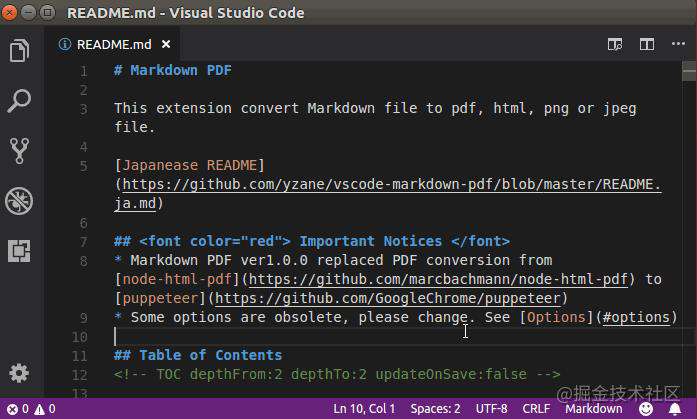Click the 'Some options are obsolete' line
The width and height of the screenshot is (697, 419).
(396, 317)
